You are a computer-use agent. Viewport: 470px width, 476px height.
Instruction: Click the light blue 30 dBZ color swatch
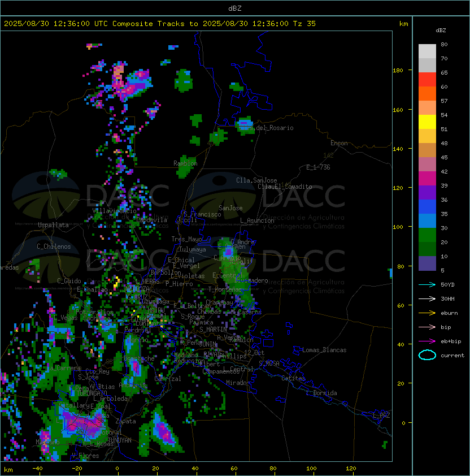point(427,221)
